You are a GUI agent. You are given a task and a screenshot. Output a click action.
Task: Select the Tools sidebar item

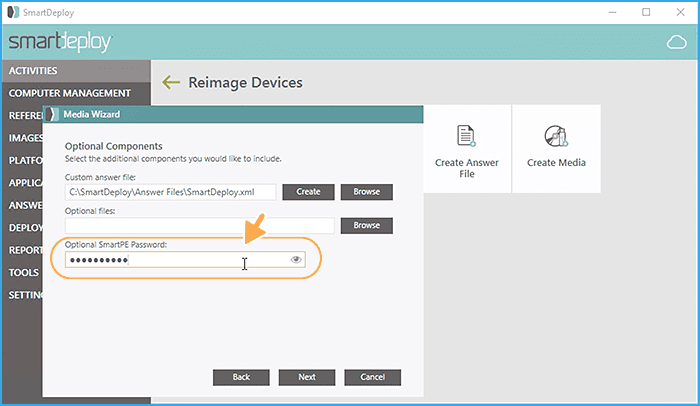pos(24,272)
